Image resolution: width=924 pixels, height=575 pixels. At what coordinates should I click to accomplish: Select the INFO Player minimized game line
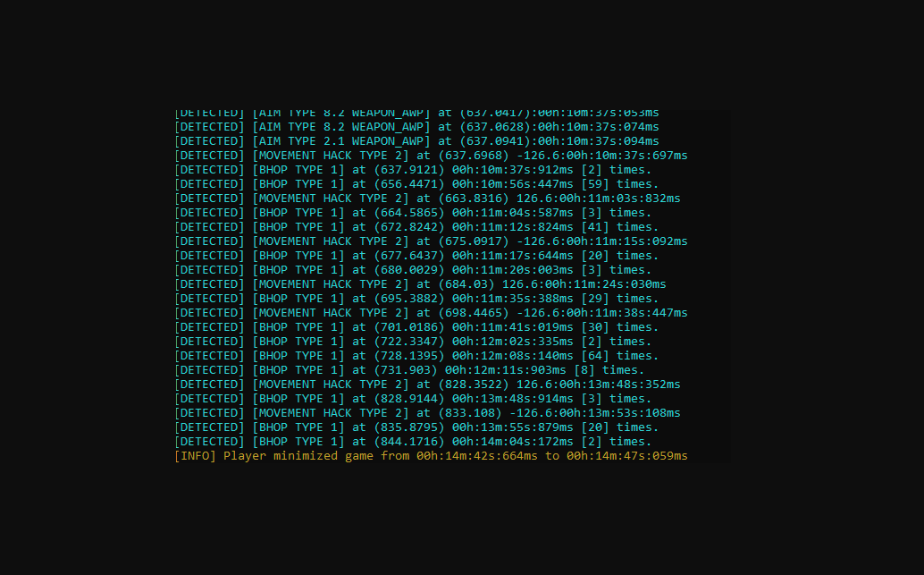431,456
